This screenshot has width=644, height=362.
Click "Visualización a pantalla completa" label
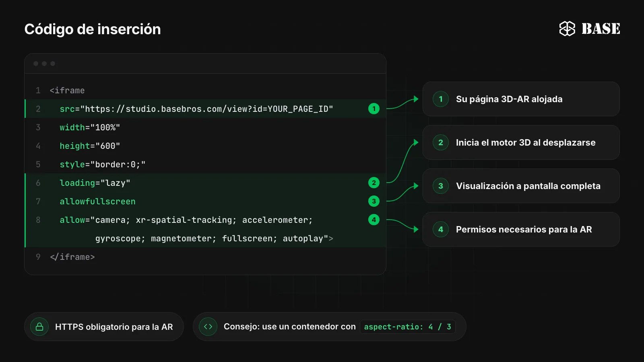click(x=528, y=186)
